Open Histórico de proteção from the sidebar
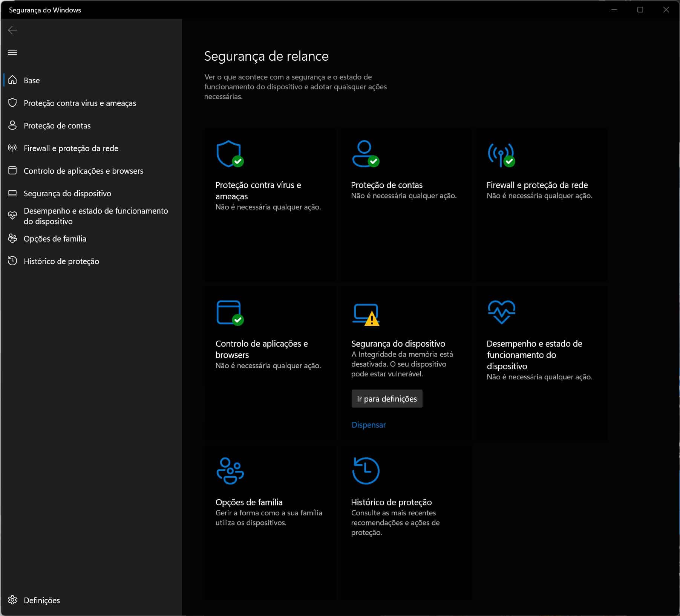Viewport: 680px width, 616px height. (61, 261)
